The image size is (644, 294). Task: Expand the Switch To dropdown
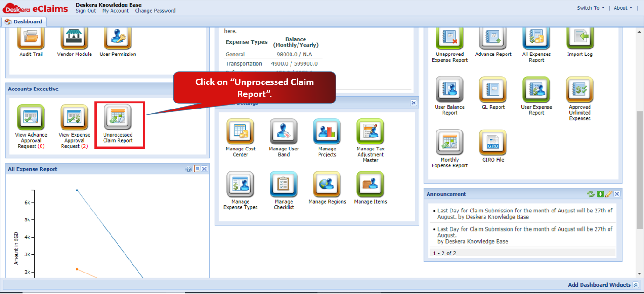[590, 8]
